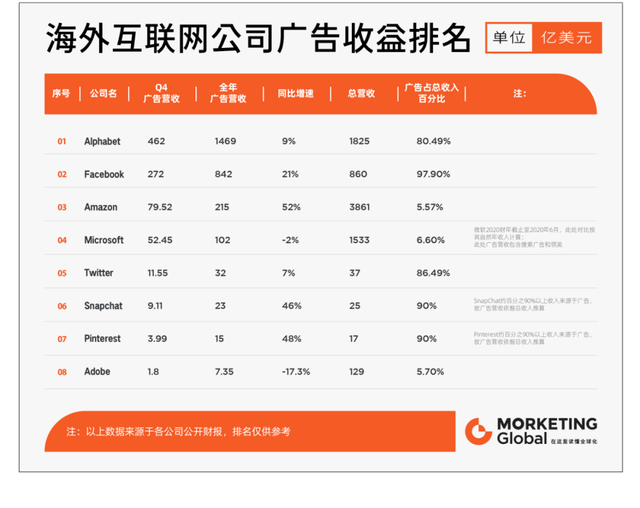Select the rank number 04
Viewport: 640px width, 508px height.
[x=62, y=240]
